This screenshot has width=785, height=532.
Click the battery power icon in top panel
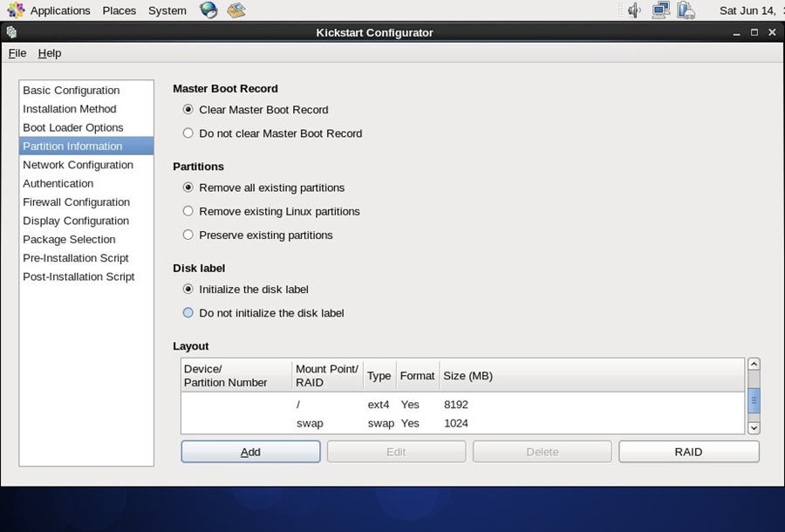point(686,10)
